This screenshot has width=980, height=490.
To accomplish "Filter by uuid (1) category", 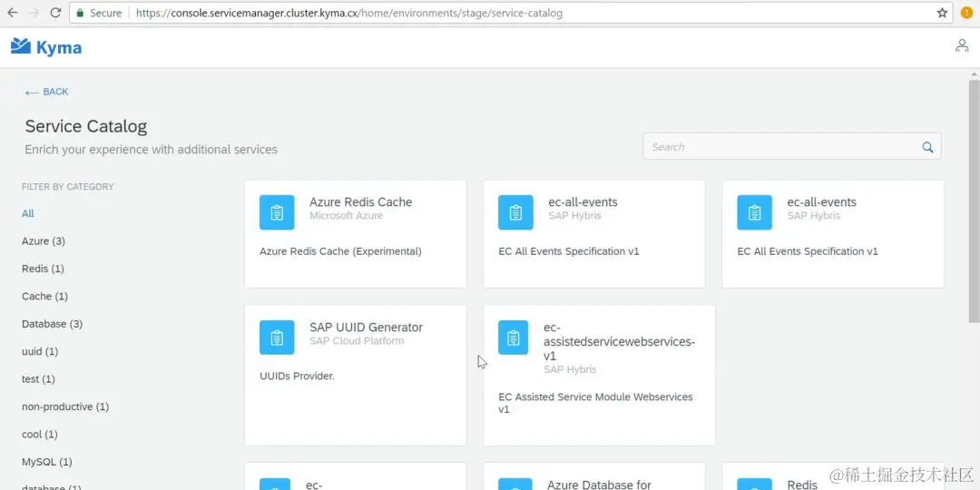I will coord(40,351).
